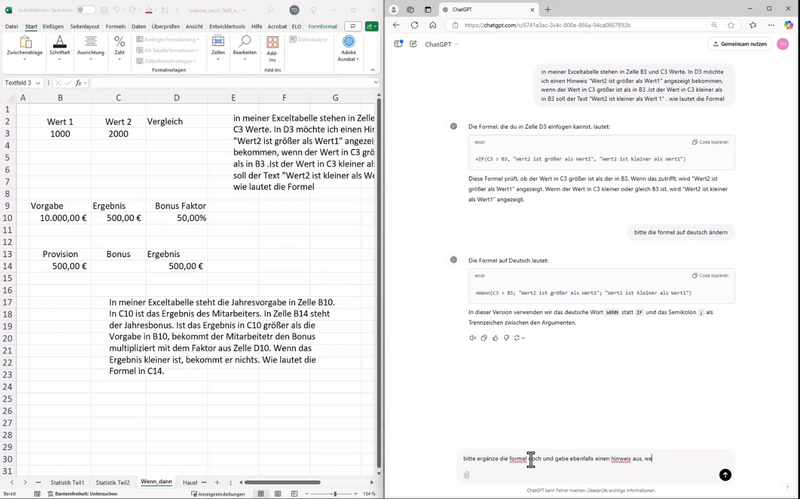Image resolution: width=800 pixels, height=499 pixels.
Task: Reload the browser page
Action: 414,25
